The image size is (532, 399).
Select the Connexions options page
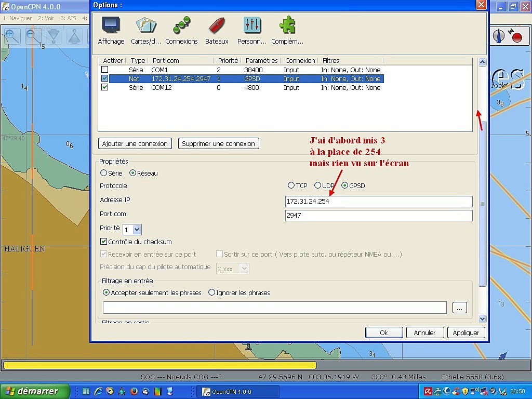181,31
